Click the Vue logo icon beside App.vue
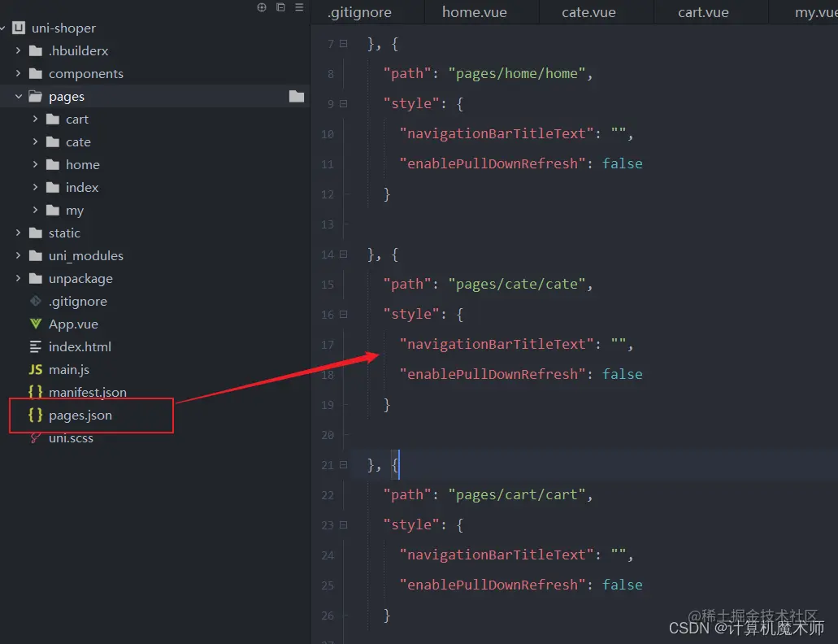The height and width of the screenshot is (644, 838). coord(36,324)
